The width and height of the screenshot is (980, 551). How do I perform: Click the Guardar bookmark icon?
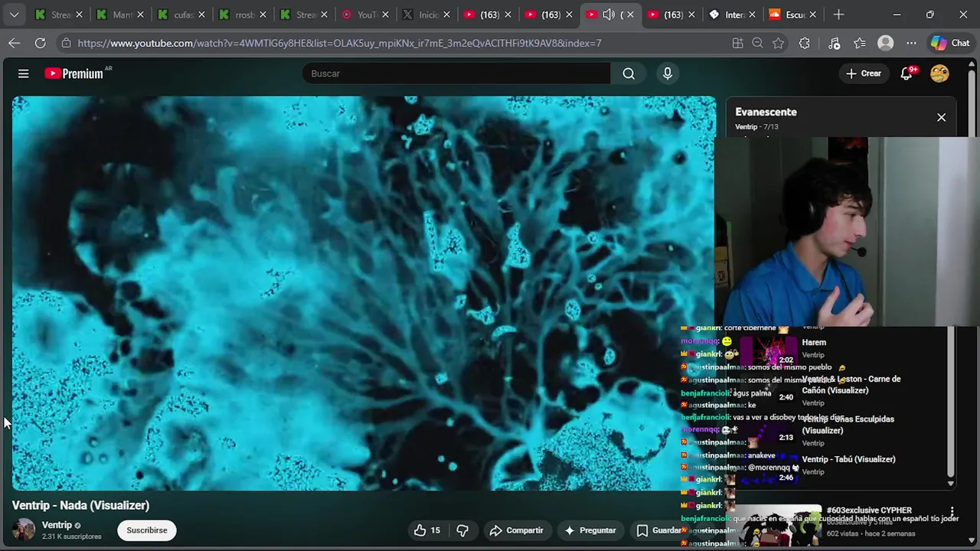(642, 530)
